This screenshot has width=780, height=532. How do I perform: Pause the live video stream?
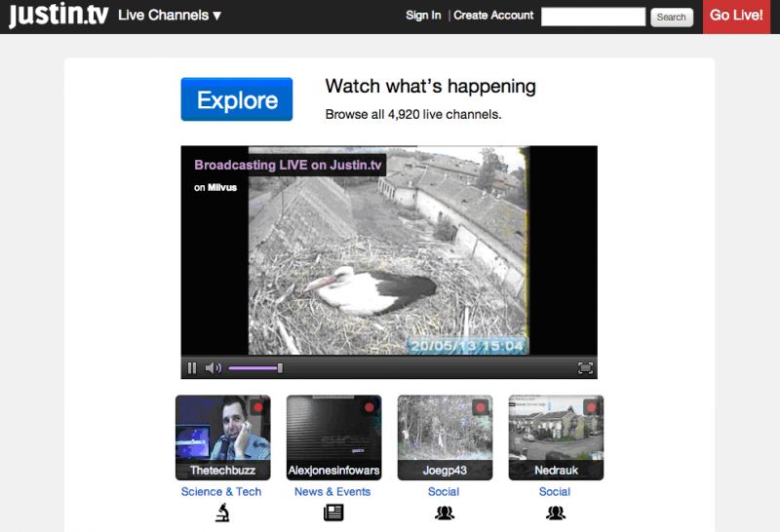[192, 368]
